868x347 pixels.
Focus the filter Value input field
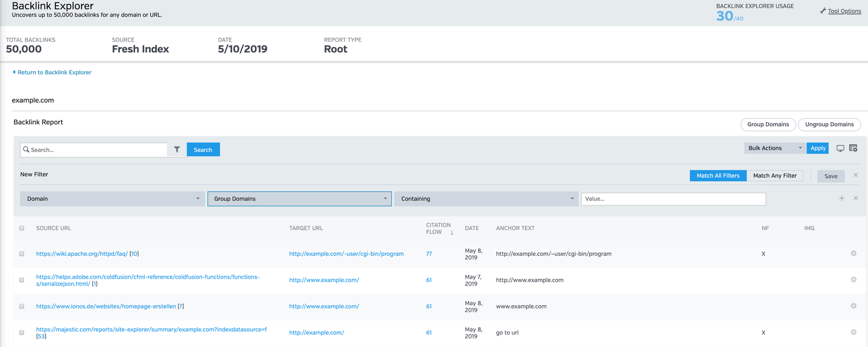click(673, 199)
